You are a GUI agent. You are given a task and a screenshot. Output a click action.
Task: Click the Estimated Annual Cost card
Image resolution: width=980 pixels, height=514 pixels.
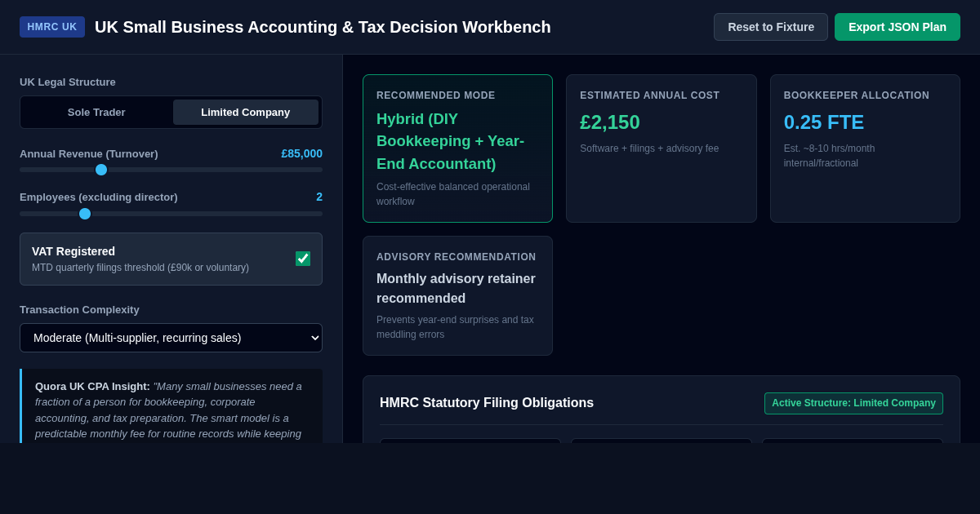pyautogui.click(x=661, y=148)
